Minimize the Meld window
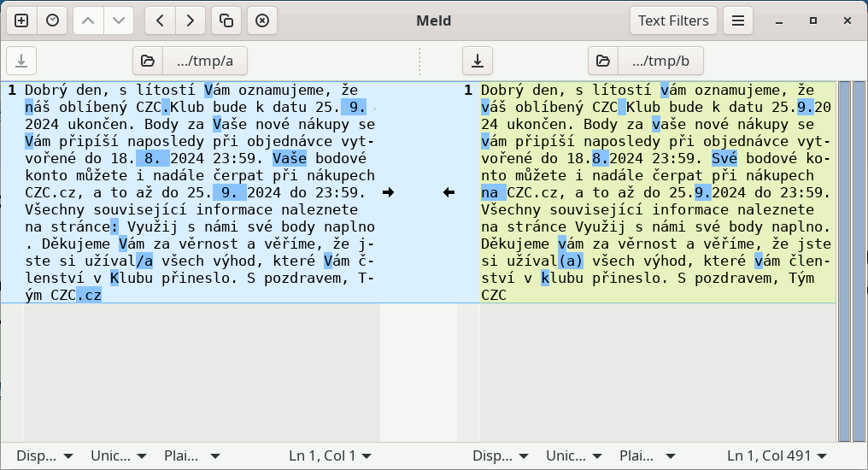This screenshot has height=470, width=868. pos(779,21)
